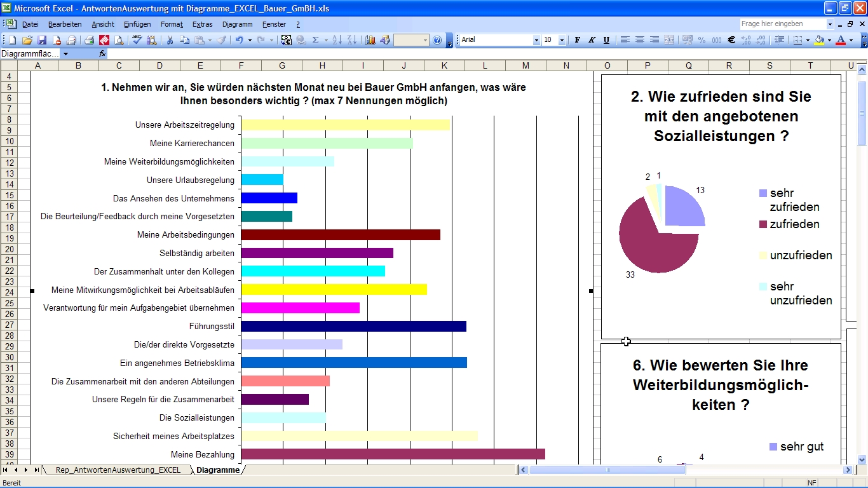868x488 pixels.
Task: Open the Fenster menu
Action: click(274, 24)
